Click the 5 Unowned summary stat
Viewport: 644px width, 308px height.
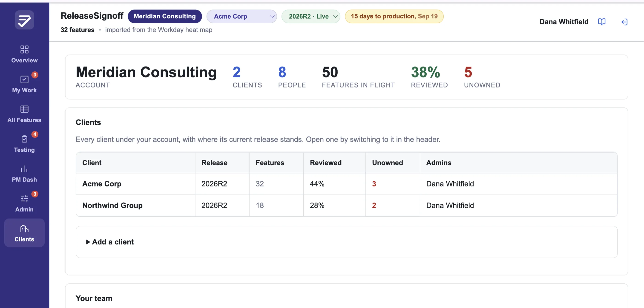pos(482,77)
